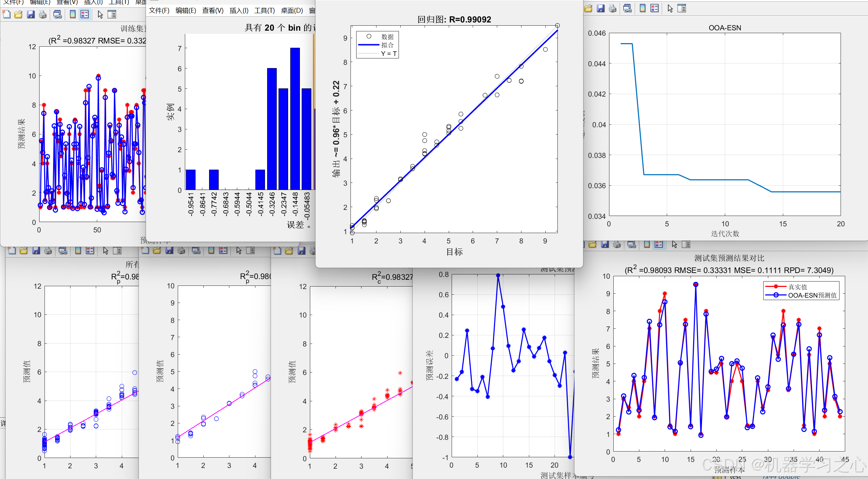Link Plot icon in middle blue scatter window
The image size is (868, 479).
(x=196, y=251)
